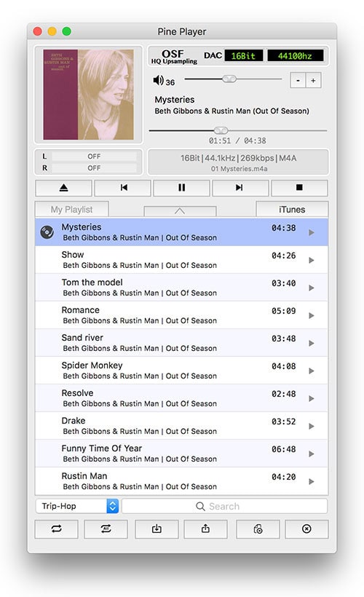Click the clear playlist X icon

coord(306,529)
